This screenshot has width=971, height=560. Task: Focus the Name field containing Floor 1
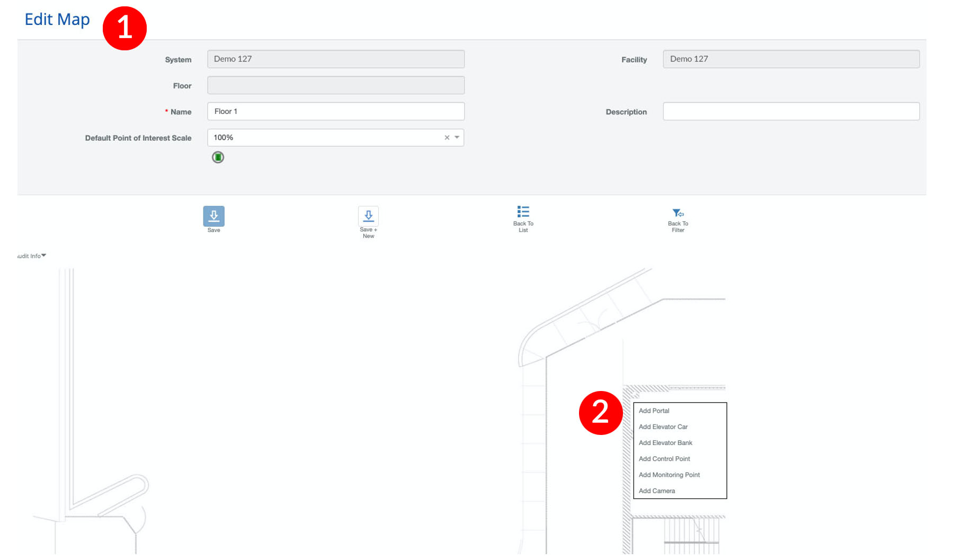(x=335, y=111)
